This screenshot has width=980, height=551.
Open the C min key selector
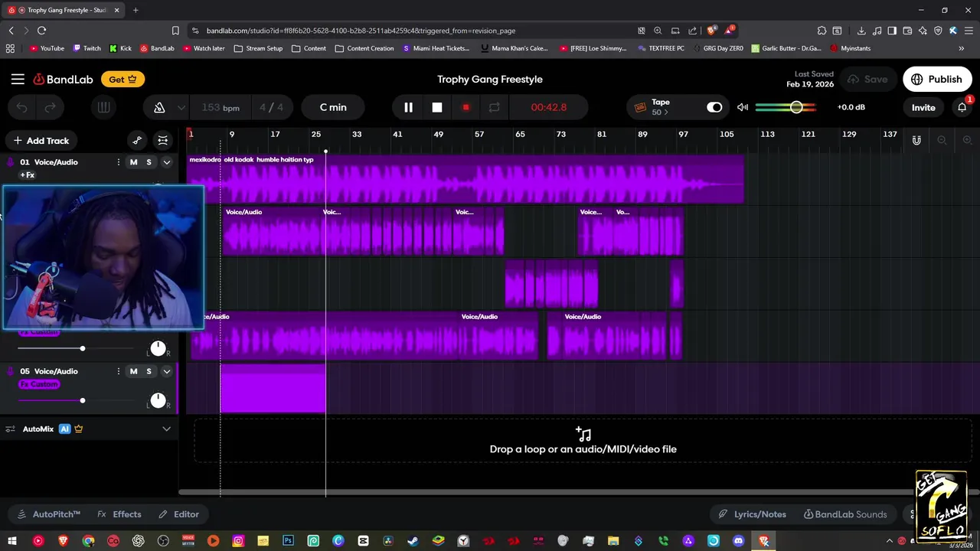click(x=333, y=107)
